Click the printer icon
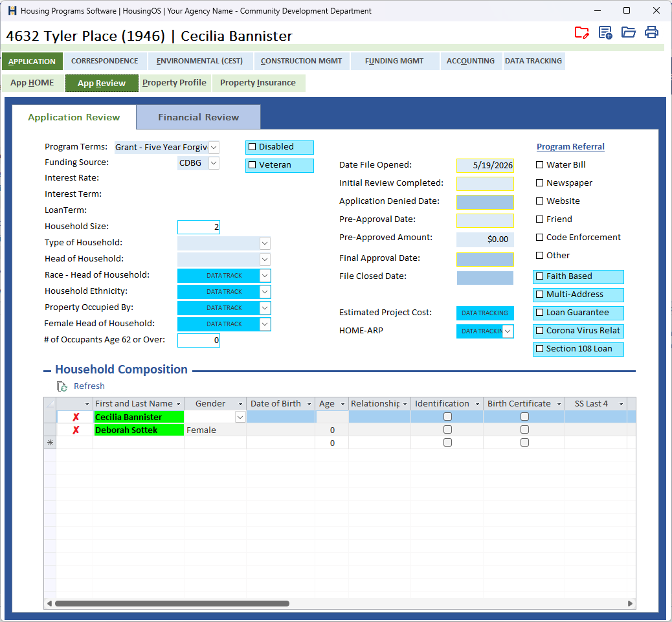The width and height of the screenshot is (672, 622). [x=651, y=32]
